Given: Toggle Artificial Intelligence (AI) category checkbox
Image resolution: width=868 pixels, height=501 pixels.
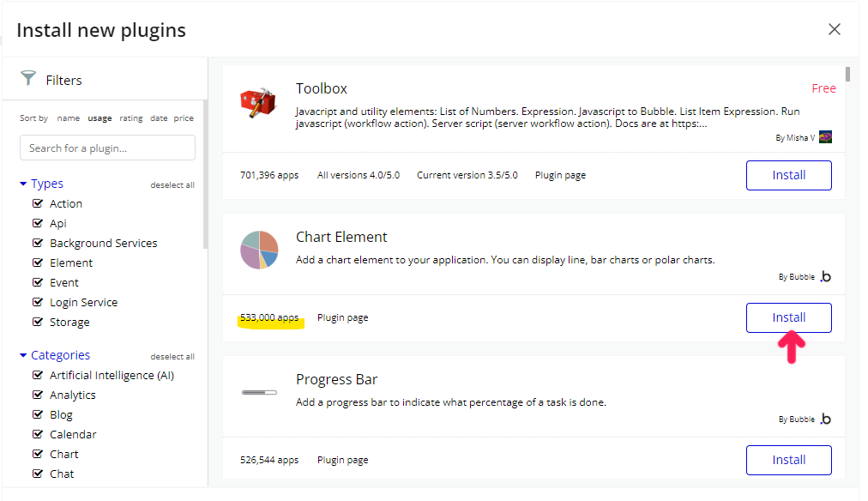Looking at the screenshot, I should point(38,375).
